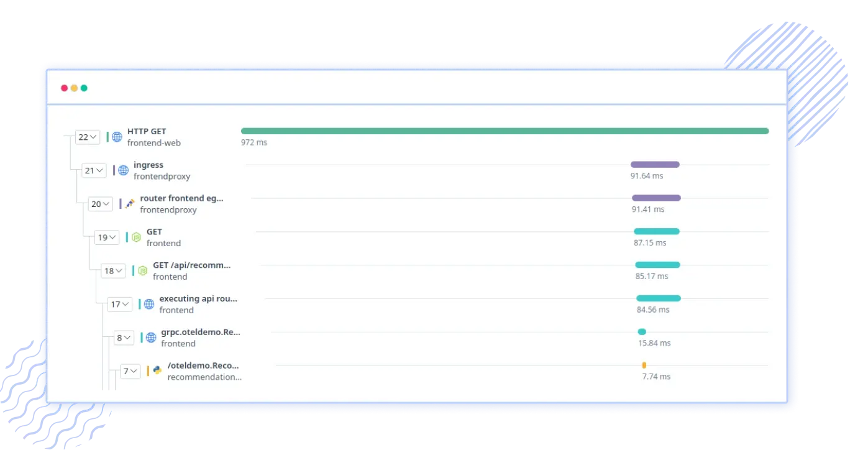Select the executing api rou... span
This screenshot has width=868, height=450.
point(198,299)
